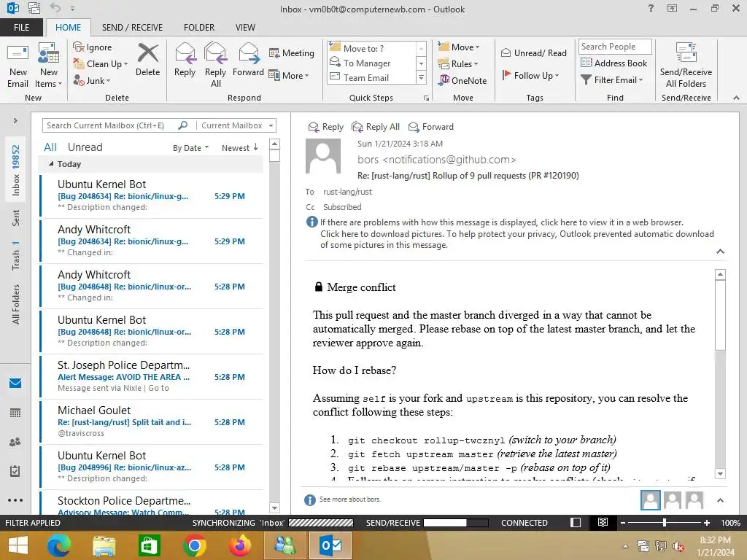Switch to the FOLDER tab

198,27
